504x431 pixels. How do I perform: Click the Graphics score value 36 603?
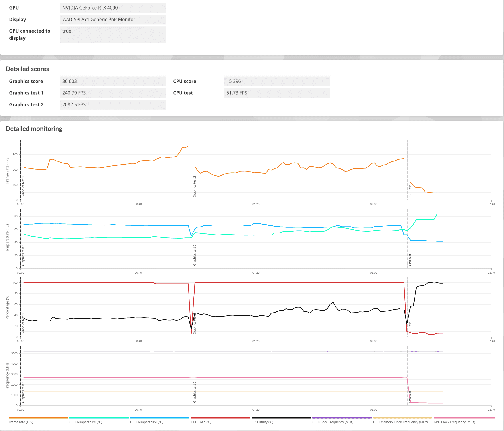113,81
